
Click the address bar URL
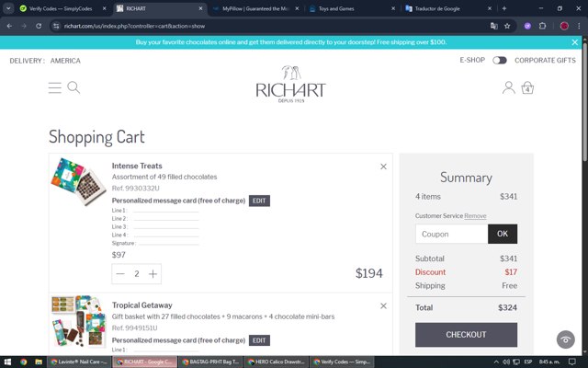coord(134,26)
